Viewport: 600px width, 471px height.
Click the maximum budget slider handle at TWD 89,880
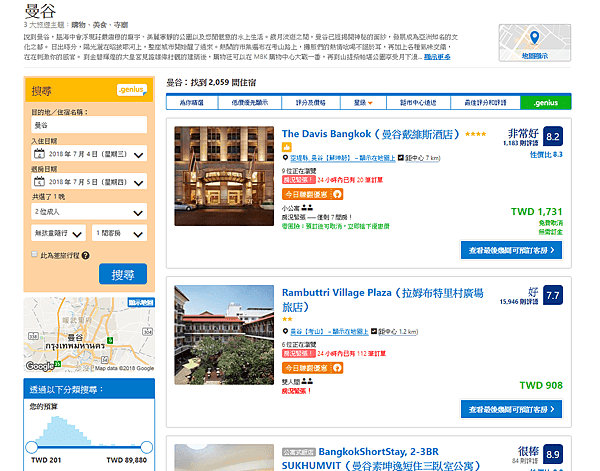pos(147,447)
